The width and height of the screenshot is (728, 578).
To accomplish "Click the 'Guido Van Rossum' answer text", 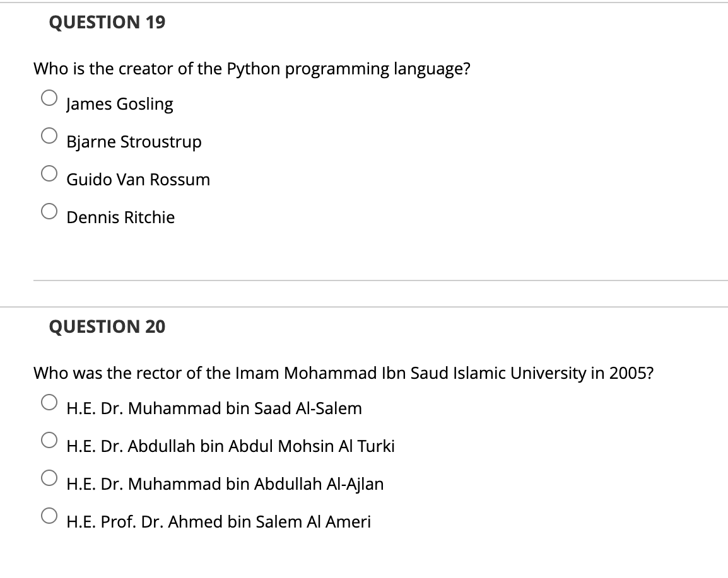I will tap(138, 180).
